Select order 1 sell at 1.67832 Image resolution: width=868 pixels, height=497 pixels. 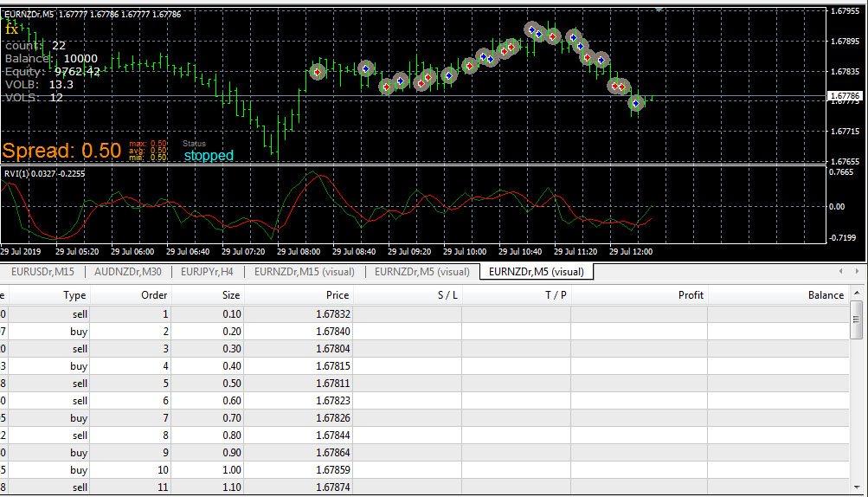425,314
